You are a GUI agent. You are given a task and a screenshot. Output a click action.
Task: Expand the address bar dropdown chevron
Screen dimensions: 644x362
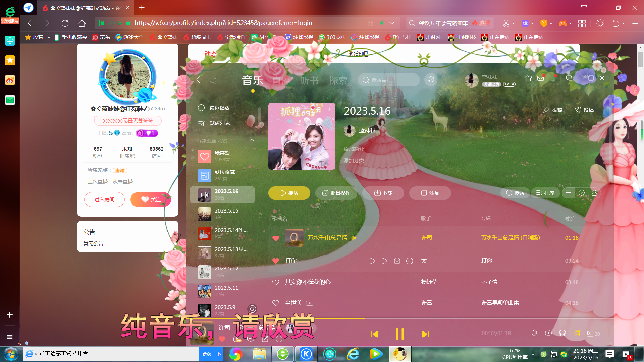[x=392, y=23]
